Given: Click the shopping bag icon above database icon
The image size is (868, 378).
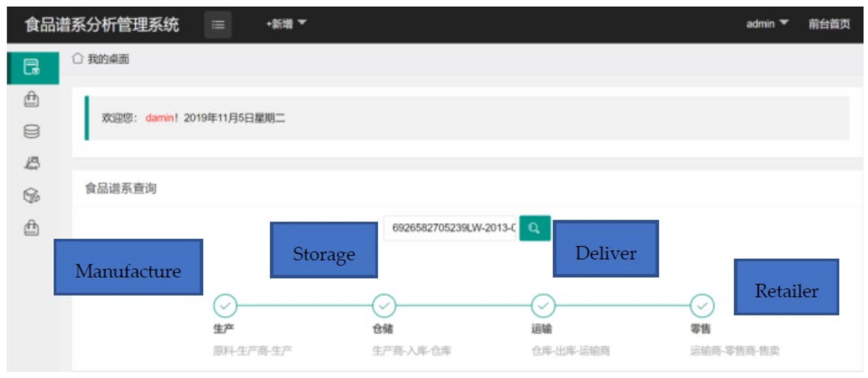Looking at the screenshot, I should [32, 100].
